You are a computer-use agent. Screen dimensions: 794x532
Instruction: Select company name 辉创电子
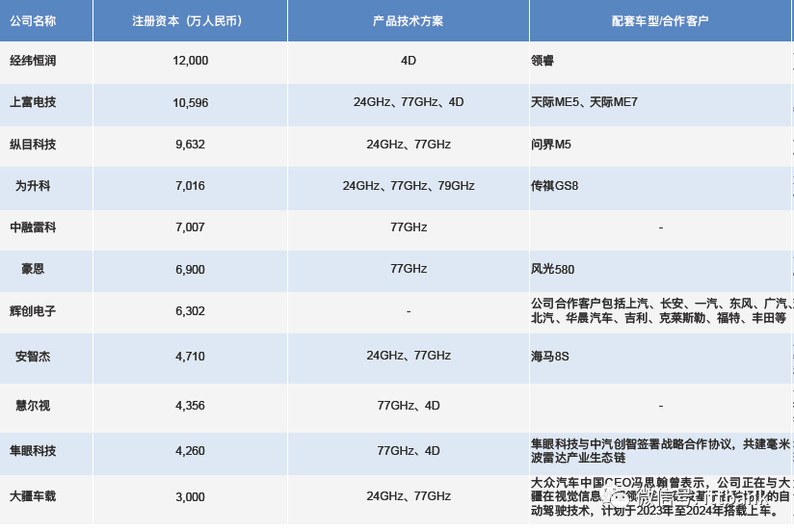coord(33,311)
